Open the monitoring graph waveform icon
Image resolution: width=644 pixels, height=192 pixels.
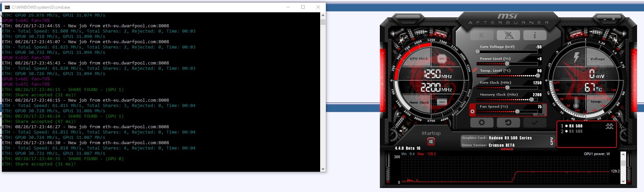[x=609, y=126]
